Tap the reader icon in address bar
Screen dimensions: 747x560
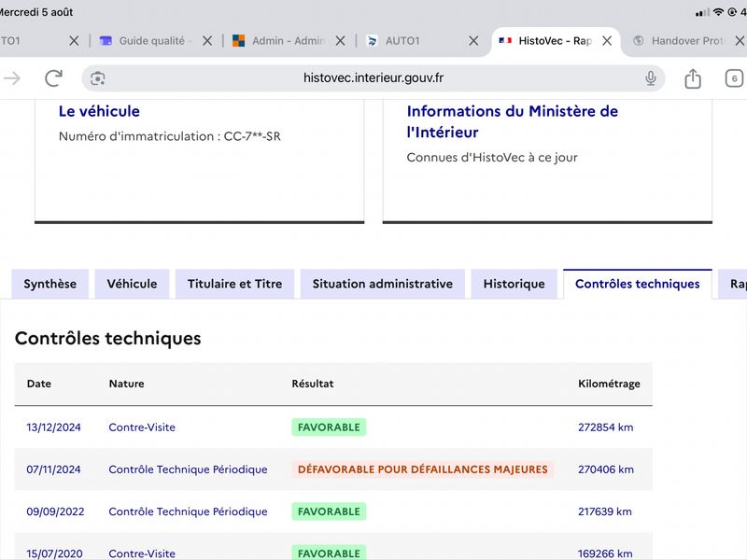coord(98,78)
